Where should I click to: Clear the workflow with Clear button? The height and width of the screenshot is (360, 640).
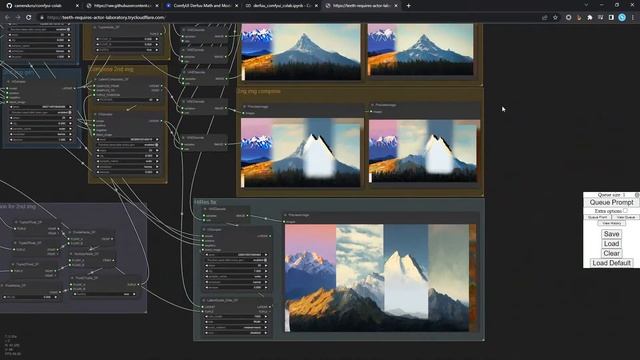[x=611, y=253]
